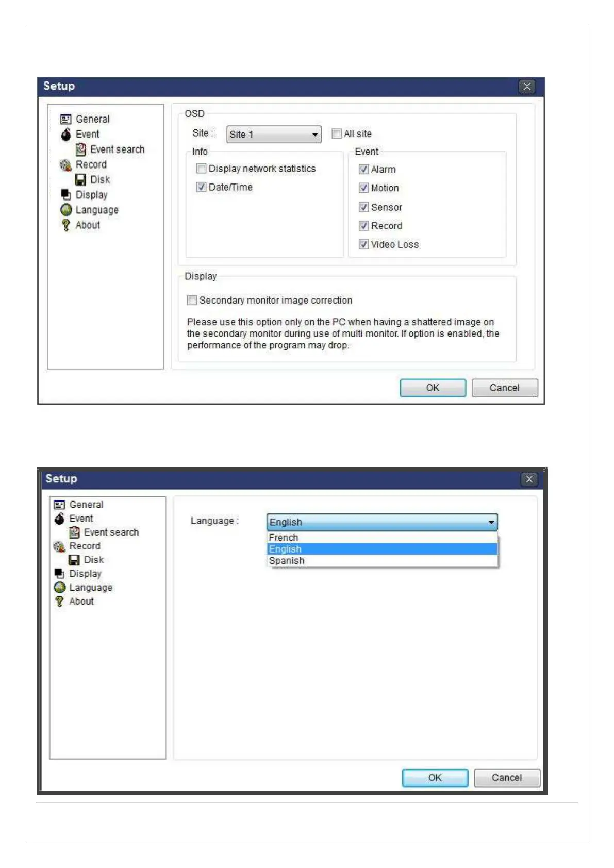Uncheck the Video Loss checkbox
614x868 pixels.
pyautogui.click(x=364, y=244)
